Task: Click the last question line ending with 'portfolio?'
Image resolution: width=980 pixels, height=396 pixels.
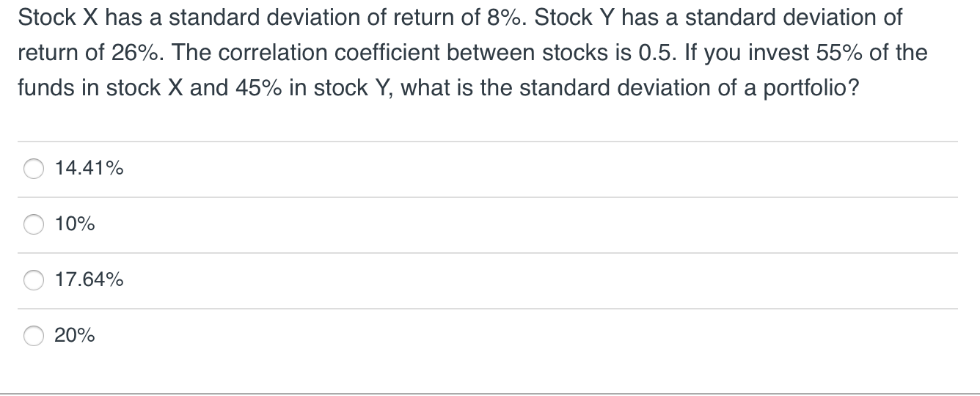Action: click(x=437, y=88)
